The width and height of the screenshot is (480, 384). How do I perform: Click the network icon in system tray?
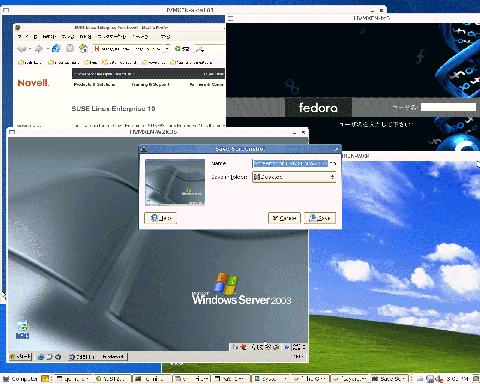[x=430, y=379]
